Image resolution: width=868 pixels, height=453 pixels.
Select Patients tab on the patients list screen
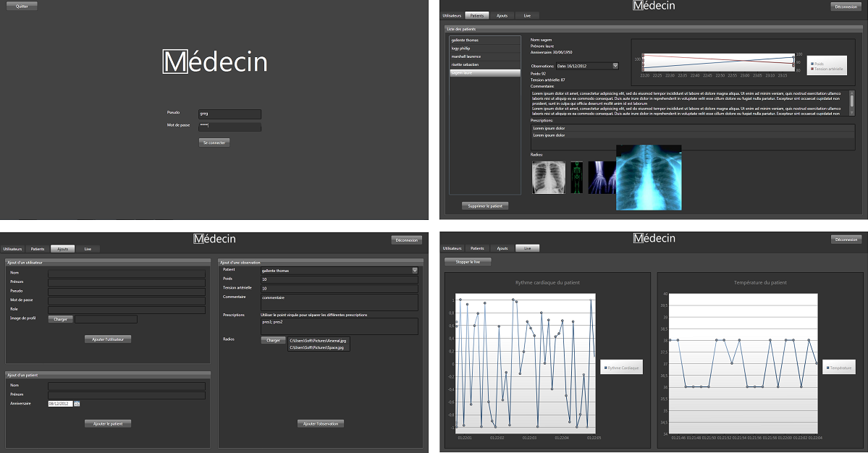click(x=476, y=15)
